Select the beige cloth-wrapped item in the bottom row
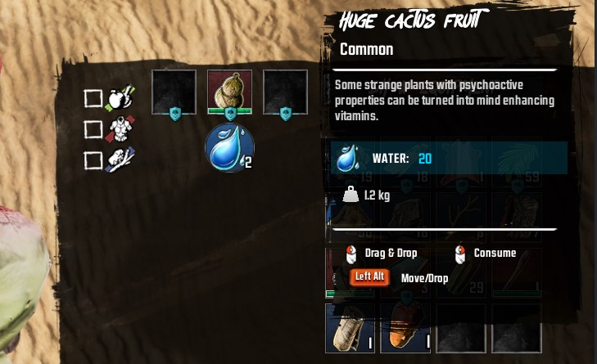The height and width of the screenshot is (364, 597). (x=350, y=329)
